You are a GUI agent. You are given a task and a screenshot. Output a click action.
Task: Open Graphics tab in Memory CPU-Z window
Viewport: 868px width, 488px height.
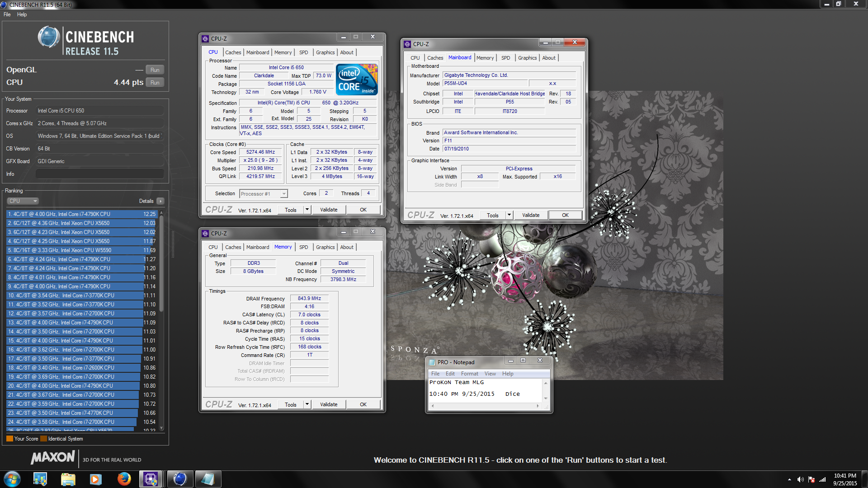(x=325, y=247)
